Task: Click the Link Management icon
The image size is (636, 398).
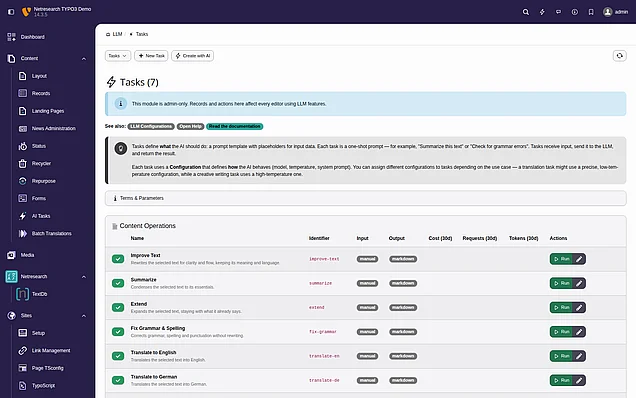Action: [x=23, y=351]
